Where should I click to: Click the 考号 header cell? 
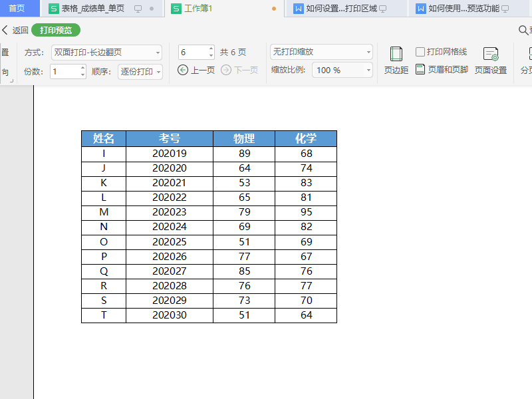pos(170,138)
